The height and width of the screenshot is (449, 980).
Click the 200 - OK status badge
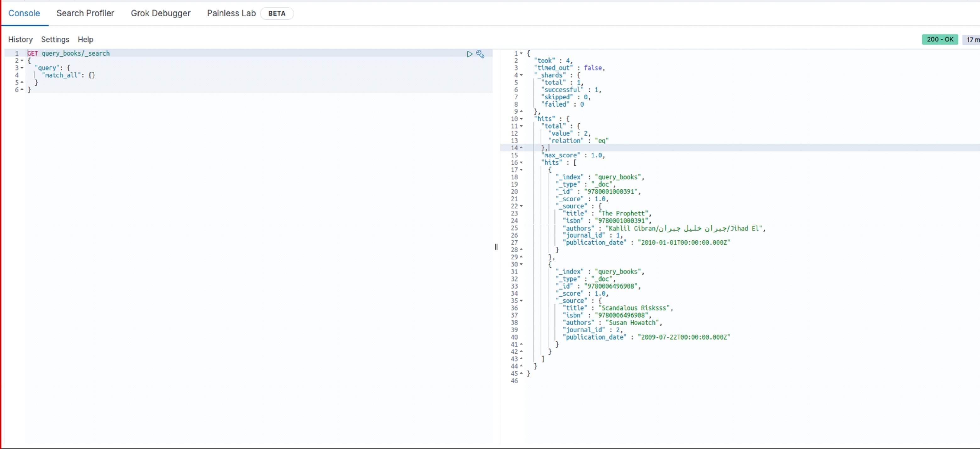pos(940,40)
